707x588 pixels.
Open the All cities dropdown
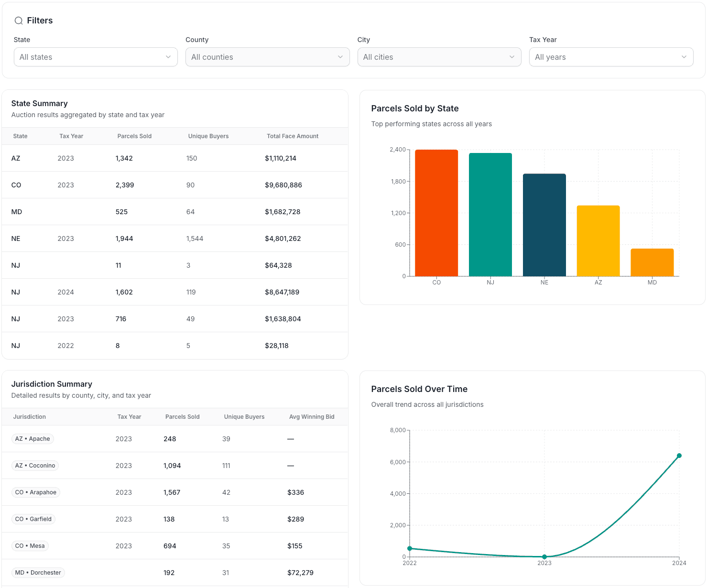[x=439, y=57]
